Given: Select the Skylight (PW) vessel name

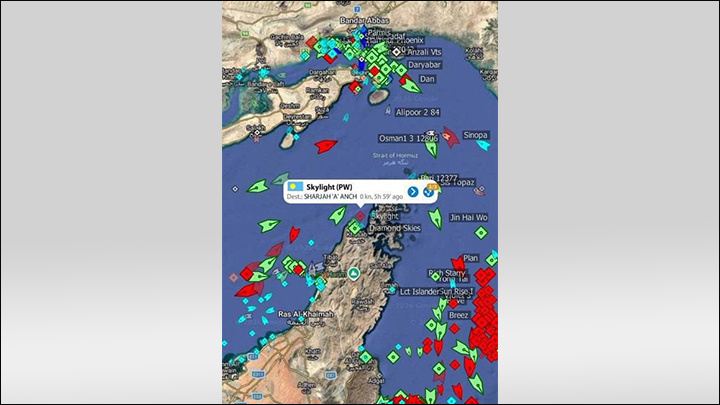Looking at the screenshot, I should coord(329,187).
